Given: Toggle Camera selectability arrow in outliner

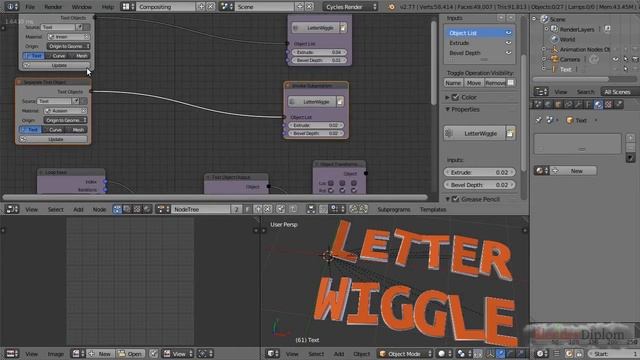Looking at the screenshot, I should [x=626, y=59].
